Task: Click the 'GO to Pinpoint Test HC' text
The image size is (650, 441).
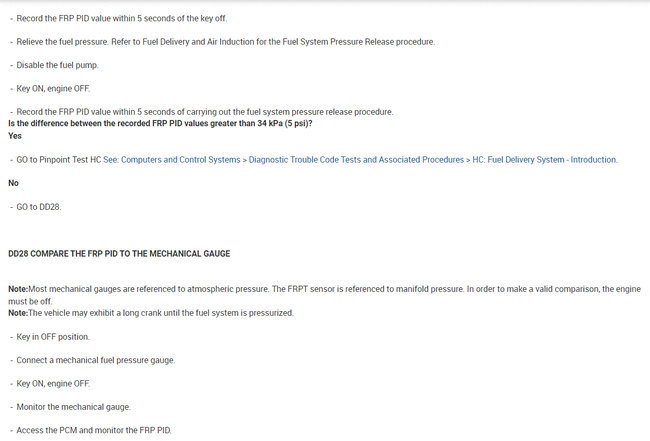Action: point(58,160)
